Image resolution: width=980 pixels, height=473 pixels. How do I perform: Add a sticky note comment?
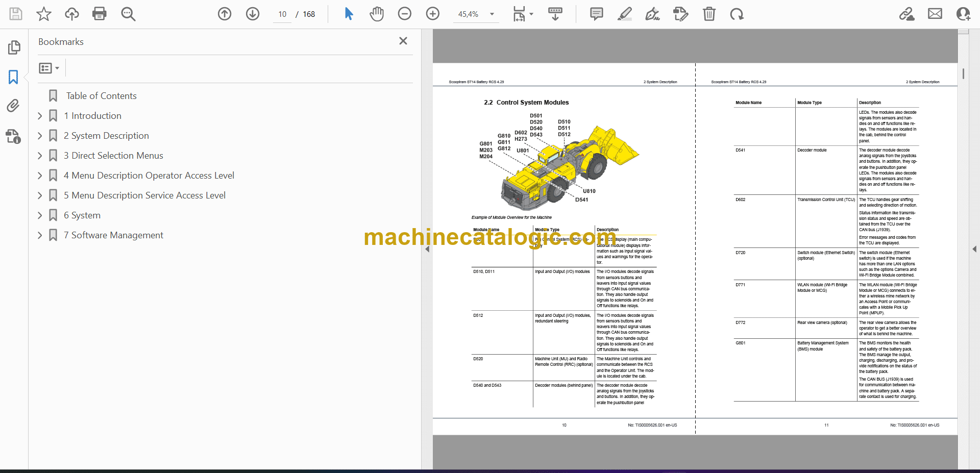596,14
